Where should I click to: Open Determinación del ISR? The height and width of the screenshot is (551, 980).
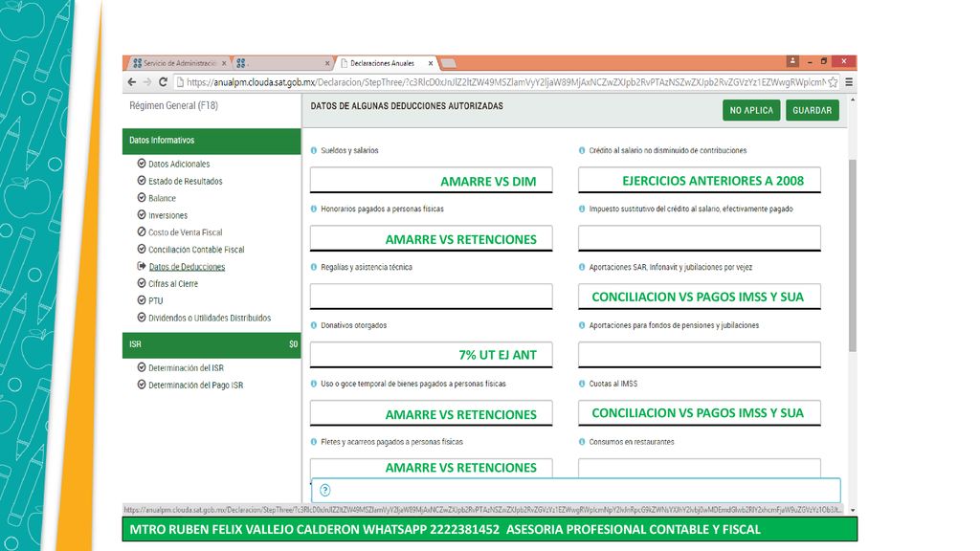(186, 368)
